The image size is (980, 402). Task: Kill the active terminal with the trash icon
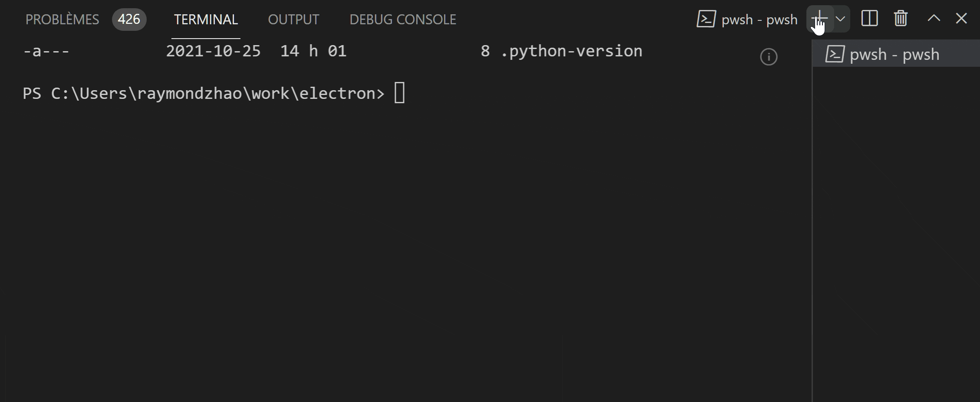[900, 19]
